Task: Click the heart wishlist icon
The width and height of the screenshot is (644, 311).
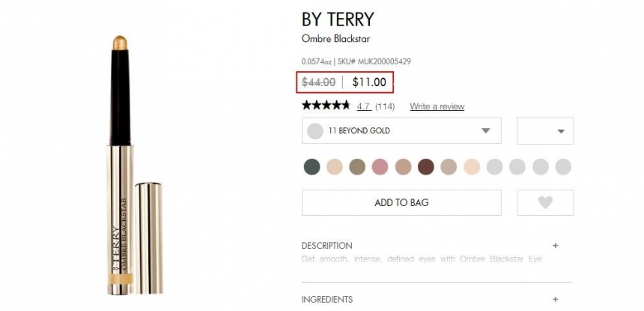Action: pos(545,202)
